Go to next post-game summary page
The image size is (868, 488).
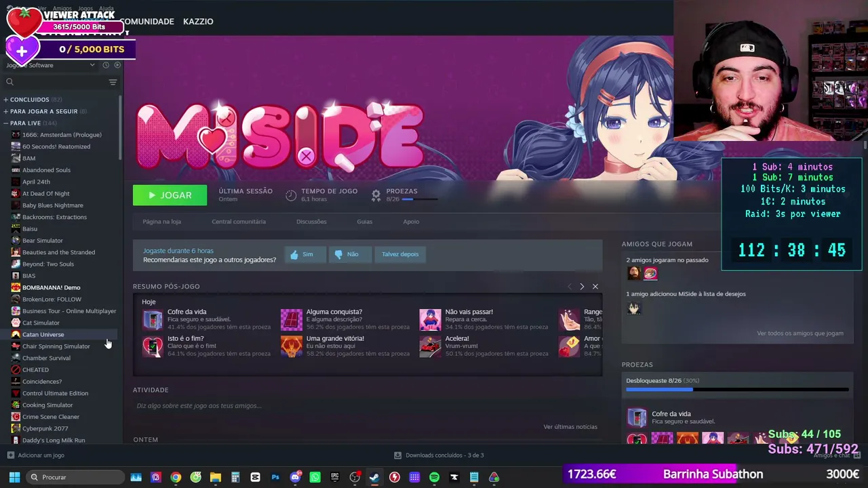(x=582, y=287)
